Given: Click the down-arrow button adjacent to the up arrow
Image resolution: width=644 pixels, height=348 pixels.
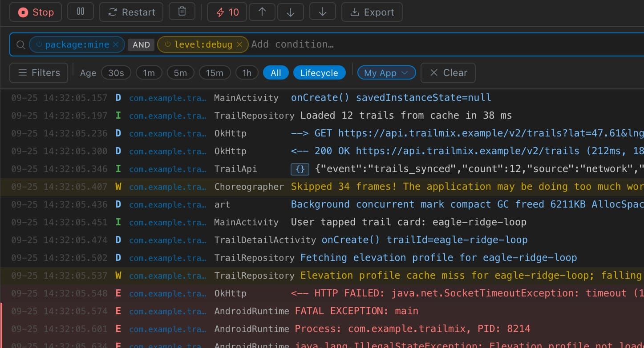Looking at the screenshot, I should coord(291,12).
